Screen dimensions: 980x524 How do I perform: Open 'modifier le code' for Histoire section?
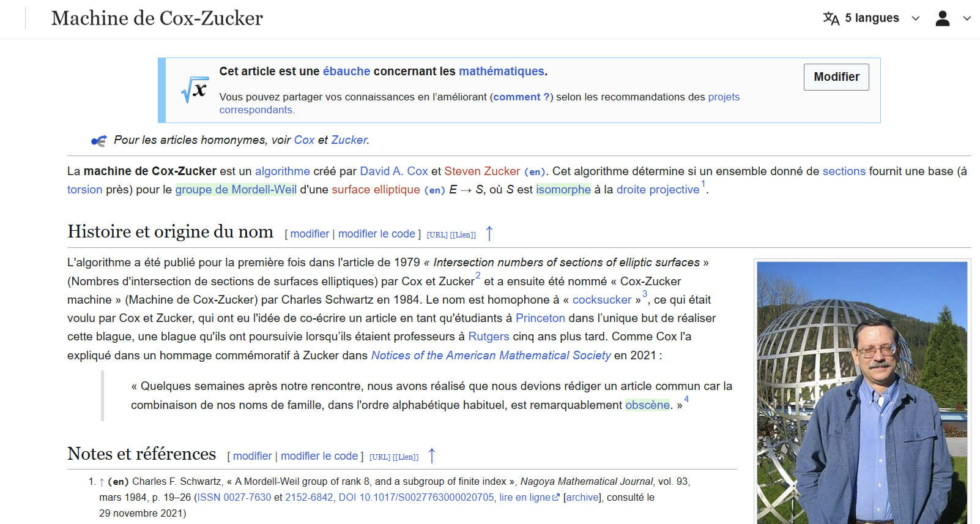click(376, 234)
